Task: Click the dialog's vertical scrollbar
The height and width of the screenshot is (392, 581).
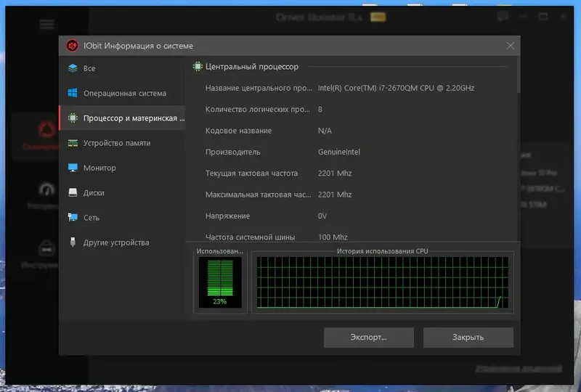Action: (x=519, y=75)
